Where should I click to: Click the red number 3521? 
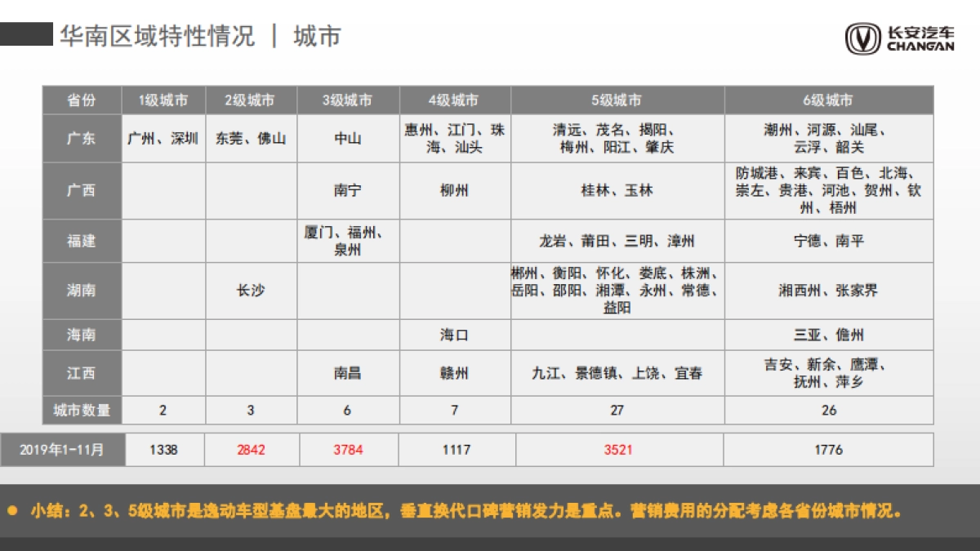pos(617,449)
